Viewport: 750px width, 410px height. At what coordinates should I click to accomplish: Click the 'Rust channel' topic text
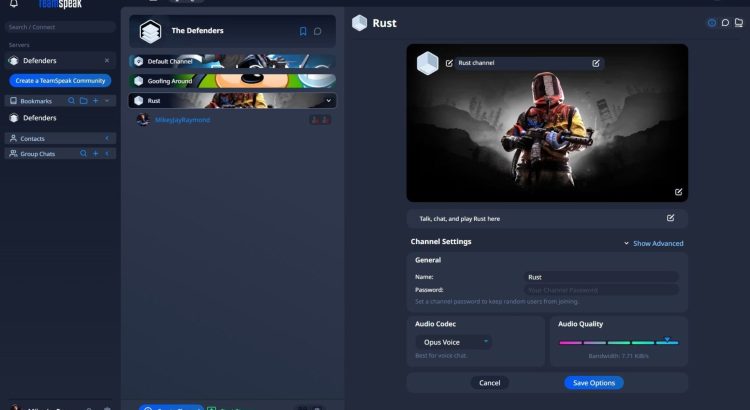pyautogui.click(x=476, y=63)
